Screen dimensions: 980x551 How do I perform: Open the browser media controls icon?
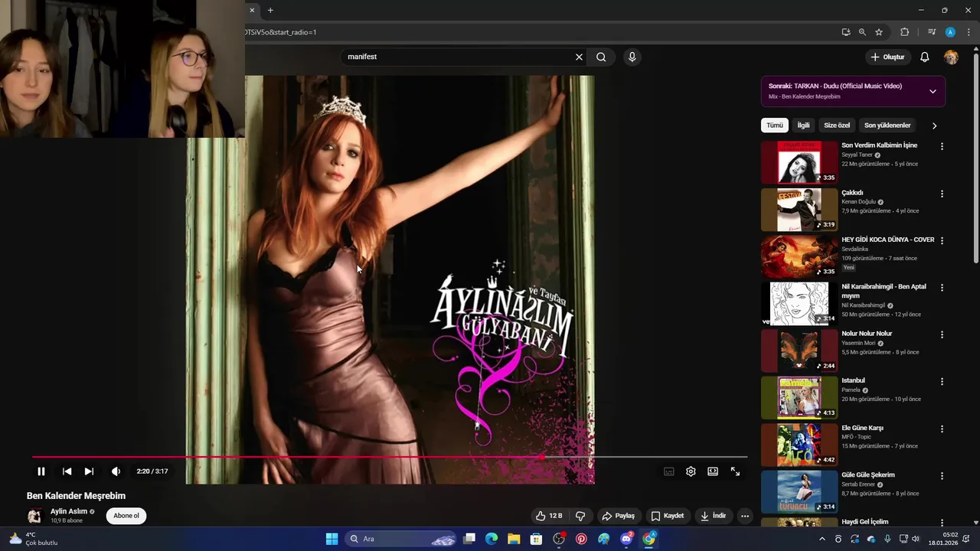tap(932, 32)
